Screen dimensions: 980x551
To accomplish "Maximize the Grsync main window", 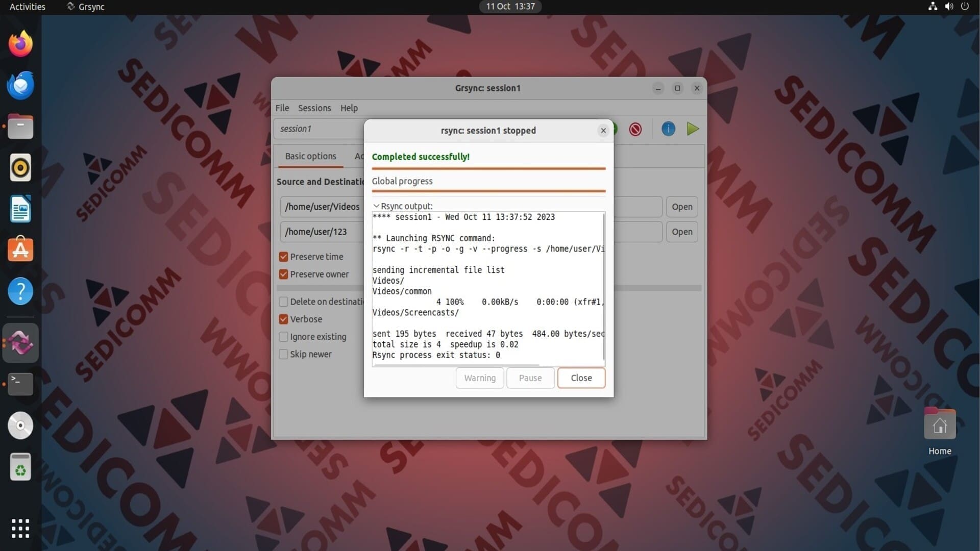I will coord(677,88).
